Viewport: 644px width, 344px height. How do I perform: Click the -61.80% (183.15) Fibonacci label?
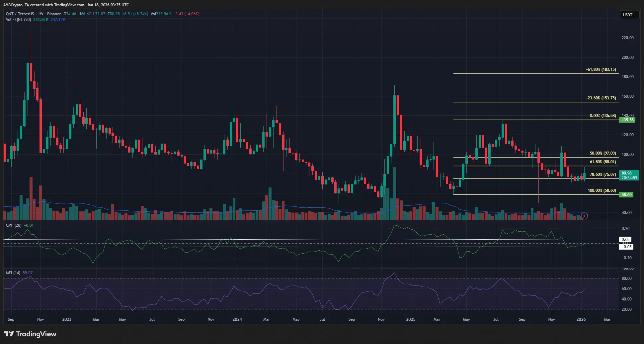point(601,69)
